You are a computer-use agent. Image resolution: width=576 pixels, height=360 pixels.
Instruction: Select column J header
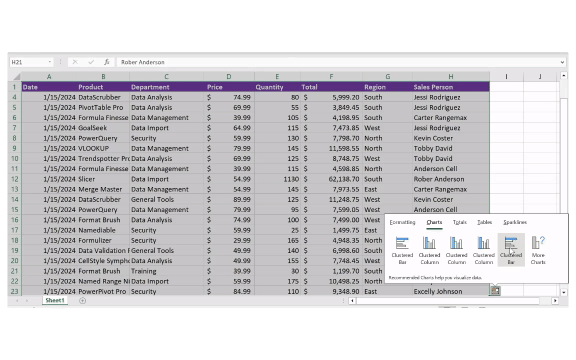(540, 77)
